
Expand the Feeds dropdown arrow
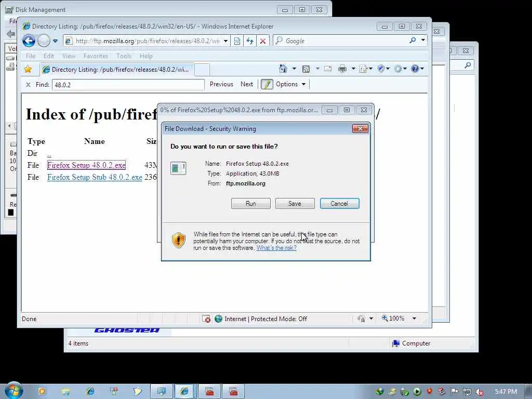coord(317,69)
